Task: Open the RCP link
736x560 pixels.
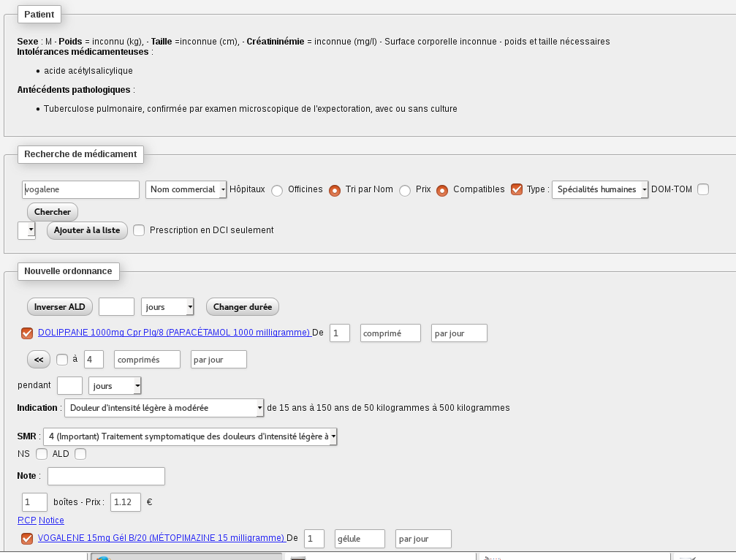Action: coord(26,520)
